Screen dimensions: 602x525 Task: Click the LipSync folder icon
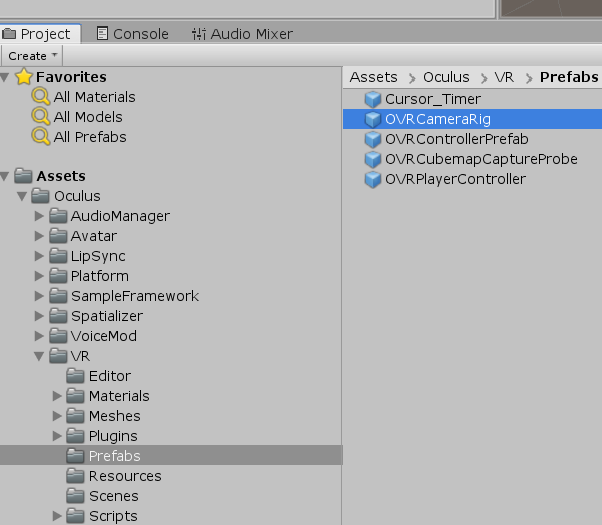(58, 256)
